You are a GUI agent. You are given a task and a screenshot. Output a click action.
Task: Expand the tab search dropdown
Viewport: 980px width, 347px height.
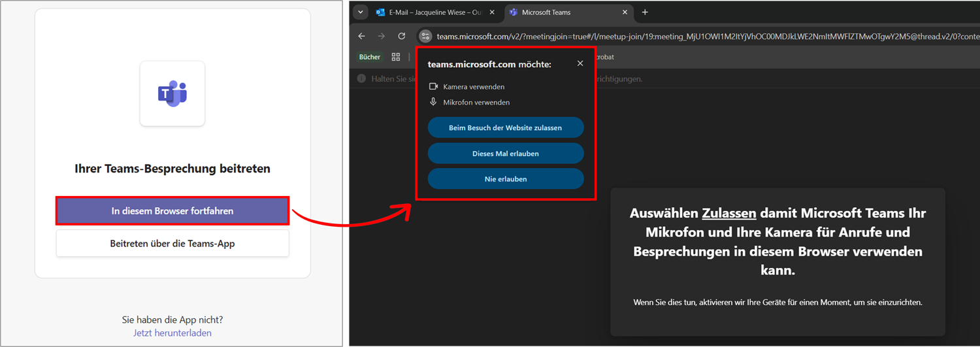click(x=359, y=12)
